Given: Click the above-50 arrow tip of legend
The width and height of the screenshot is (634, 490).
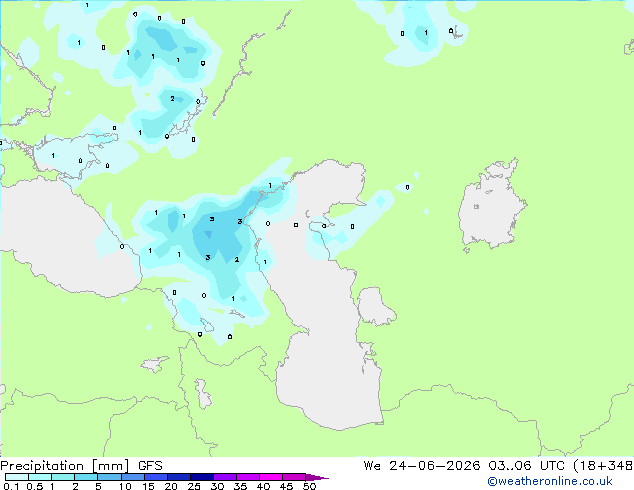Looking at the screenshot, I should pyautogui.click(x=317, y=477).
